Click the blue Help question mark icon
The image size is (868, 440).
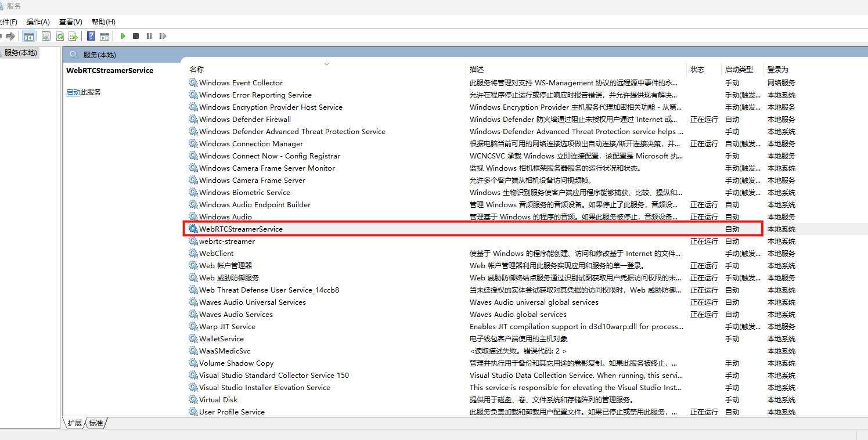[x=91, y=36]
